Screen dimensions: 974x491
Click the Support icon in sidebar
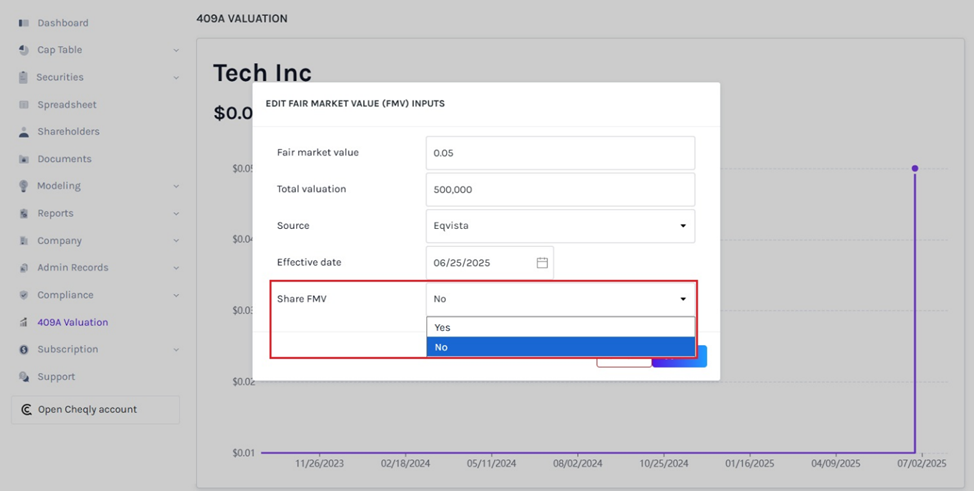point(24,377)
